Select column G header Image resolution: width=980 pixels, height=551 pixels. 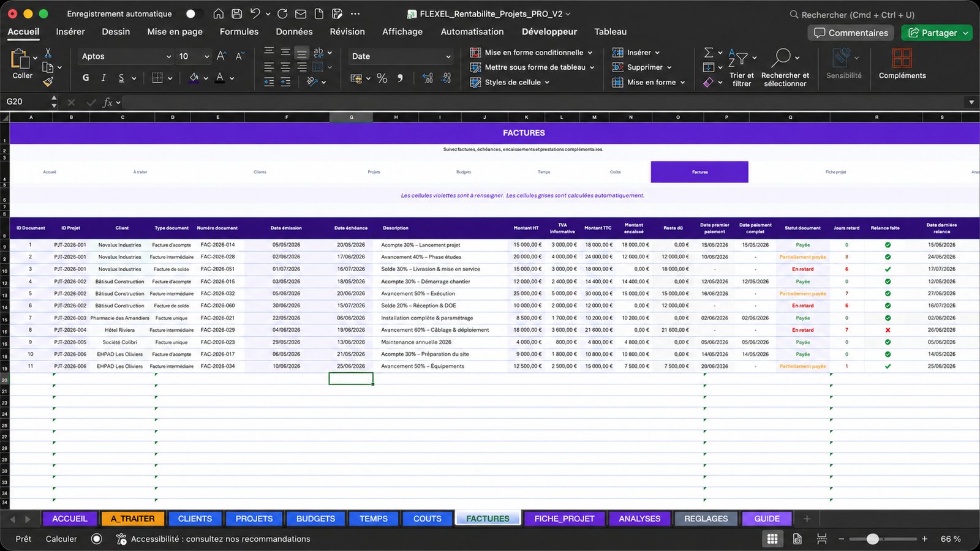[351, 117]
